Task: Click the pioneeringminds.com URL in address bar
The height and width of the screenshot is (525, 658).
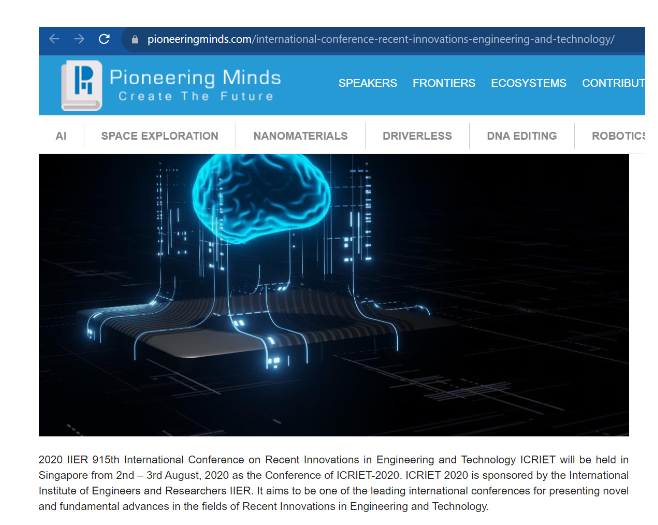Action: pyautogui.click(x=381, y=39)
